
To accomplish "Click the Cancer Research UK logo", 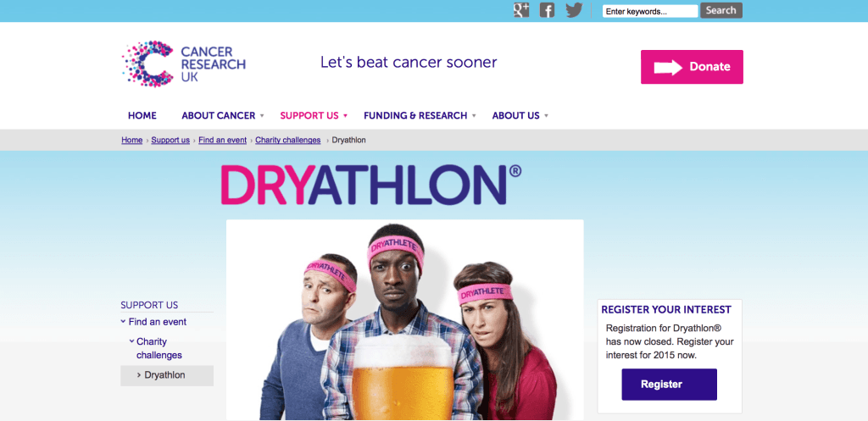I will 184,63.
